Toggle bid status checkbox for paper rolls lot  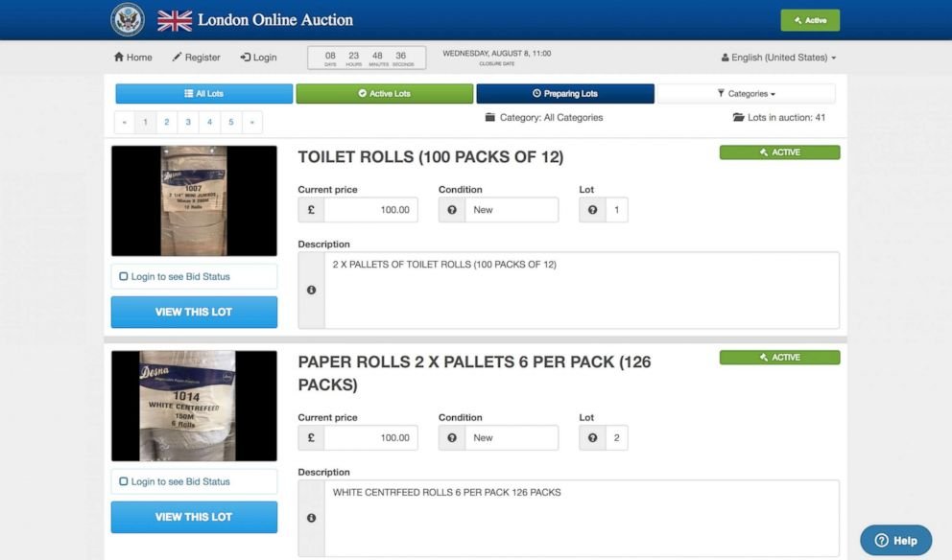[123, 481]
